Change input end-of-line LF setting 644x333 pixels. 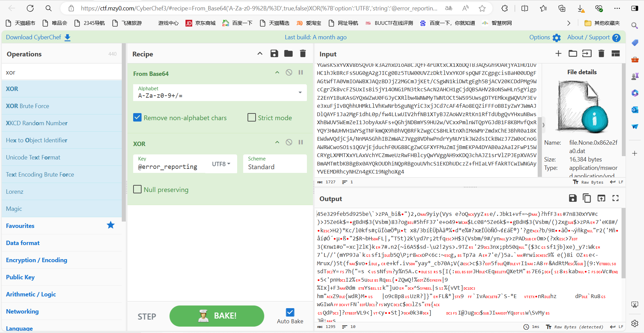click(x=616, y=182)
